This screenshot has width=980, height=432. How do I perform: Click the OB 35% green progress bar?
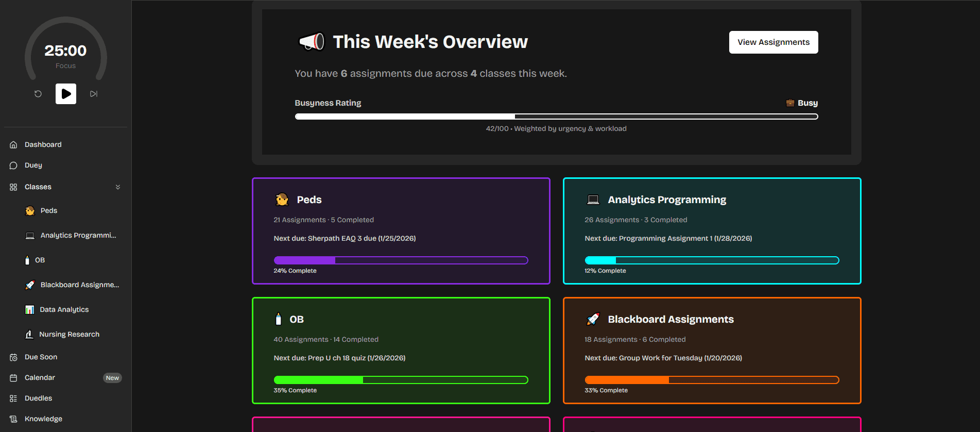coord(401,380)
